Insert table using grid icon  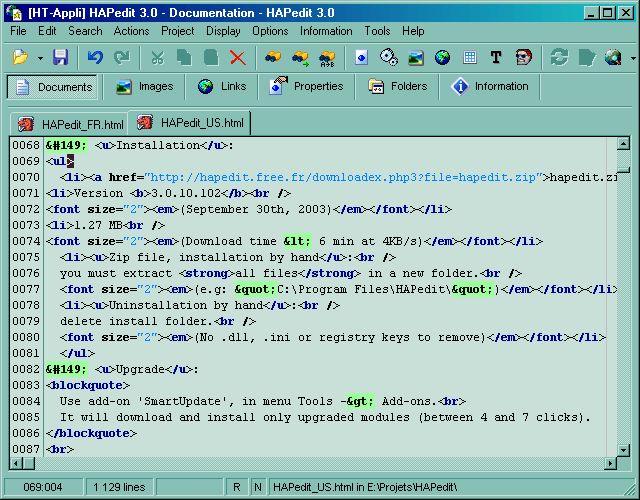(x=470, y=57)
